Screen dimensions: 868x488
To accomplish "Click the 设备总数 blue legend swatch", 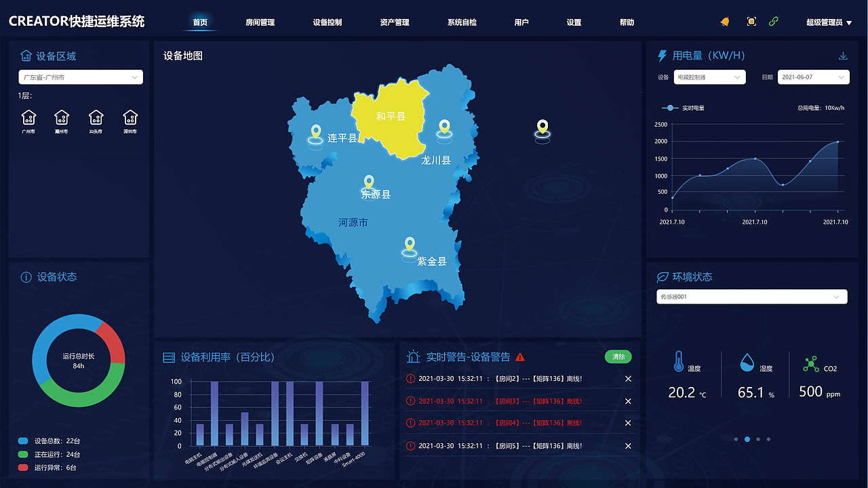I will [23, 441].
